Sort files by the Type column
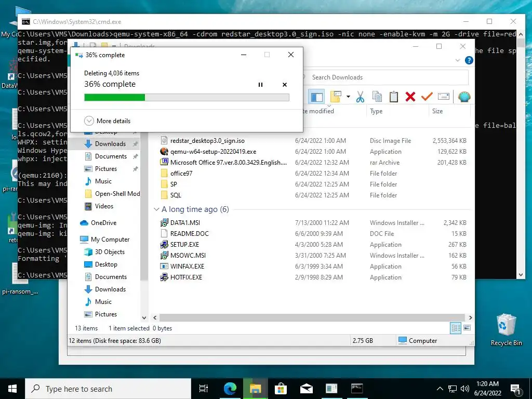Screen dimensions: 532x399 (376, 111)
